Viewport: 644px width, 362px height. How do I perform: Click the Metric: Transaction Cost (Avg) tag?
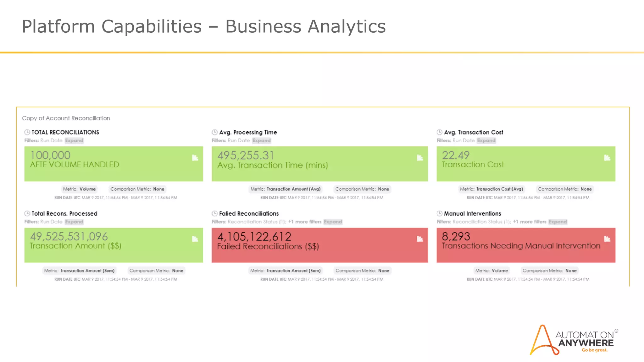(491, 189)
